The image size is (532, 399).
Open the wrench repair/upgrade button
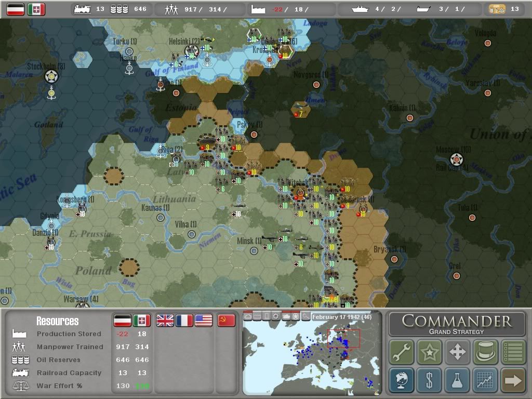click(x=402, y=352)
